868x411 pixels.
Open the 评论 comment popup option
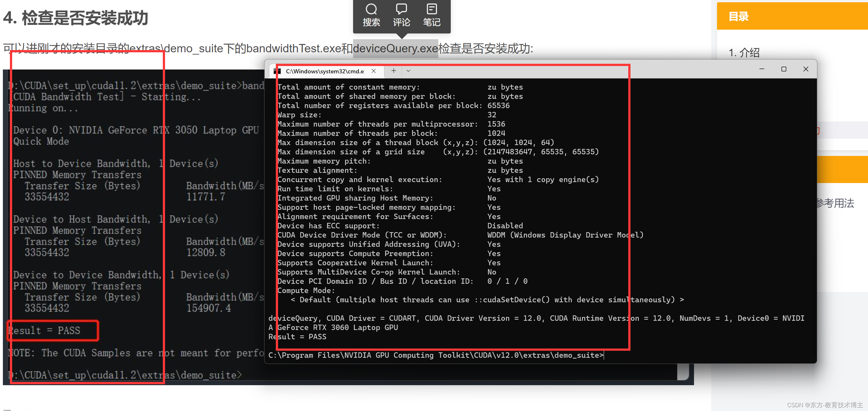click(x=401, y=16)
